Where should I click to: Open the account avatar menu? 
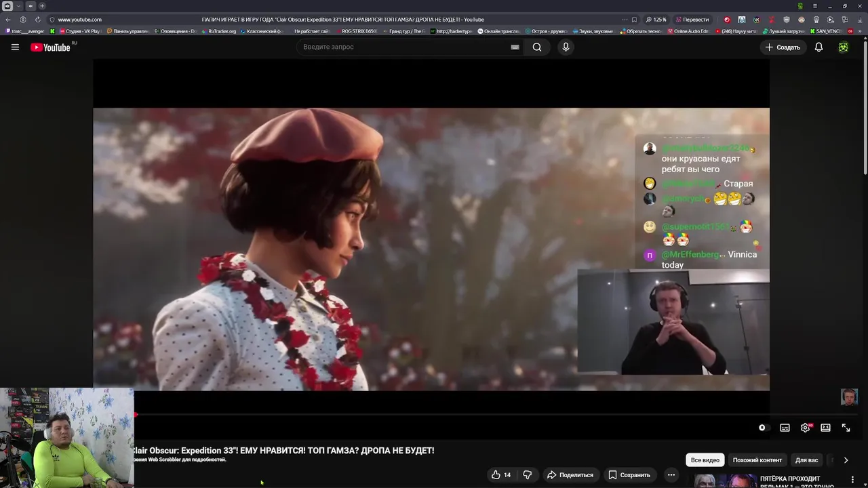[x=843, y=47]
